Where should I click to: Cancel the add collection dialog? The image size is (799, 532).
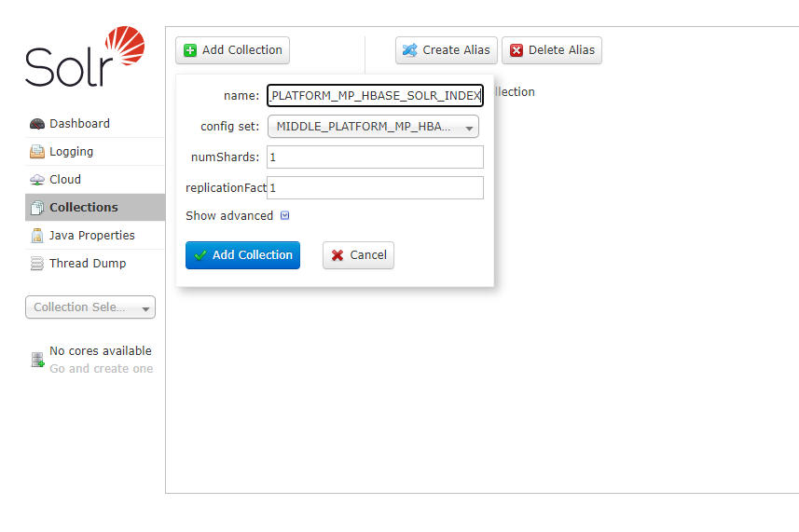click(x=358, y=255)
